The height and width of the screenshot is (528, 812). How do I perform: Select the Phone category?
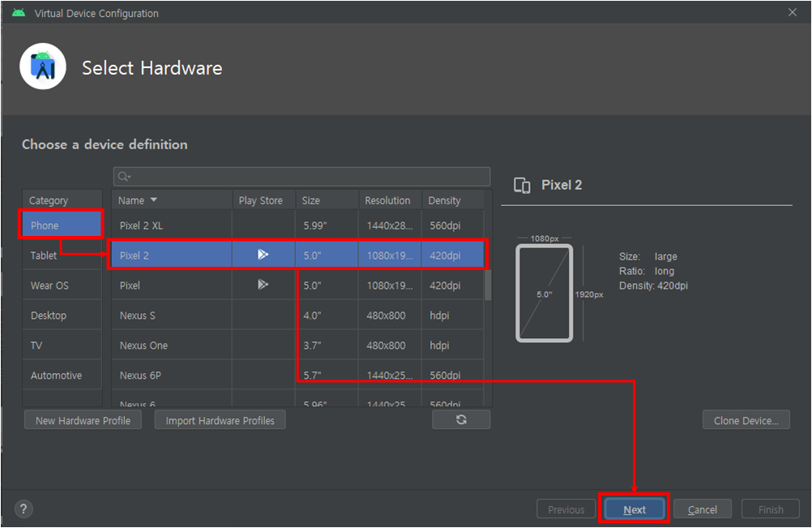(62, 225)
